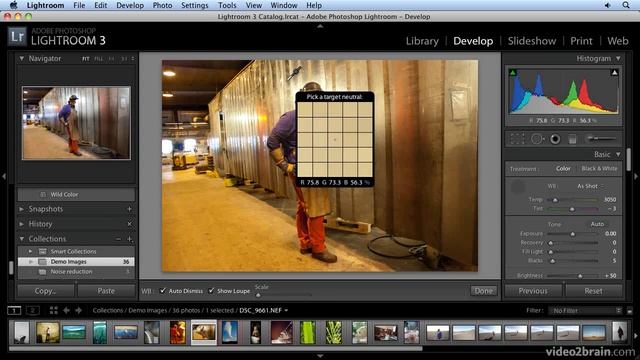
Task: Open the Photo menu
Action: (162, 5)
